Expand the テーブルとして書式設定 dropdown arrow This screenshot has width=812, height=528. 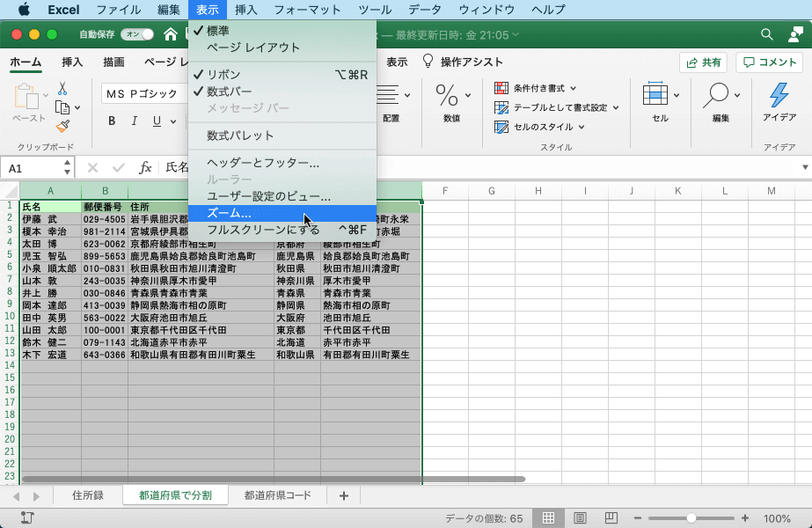coord(616,107)
